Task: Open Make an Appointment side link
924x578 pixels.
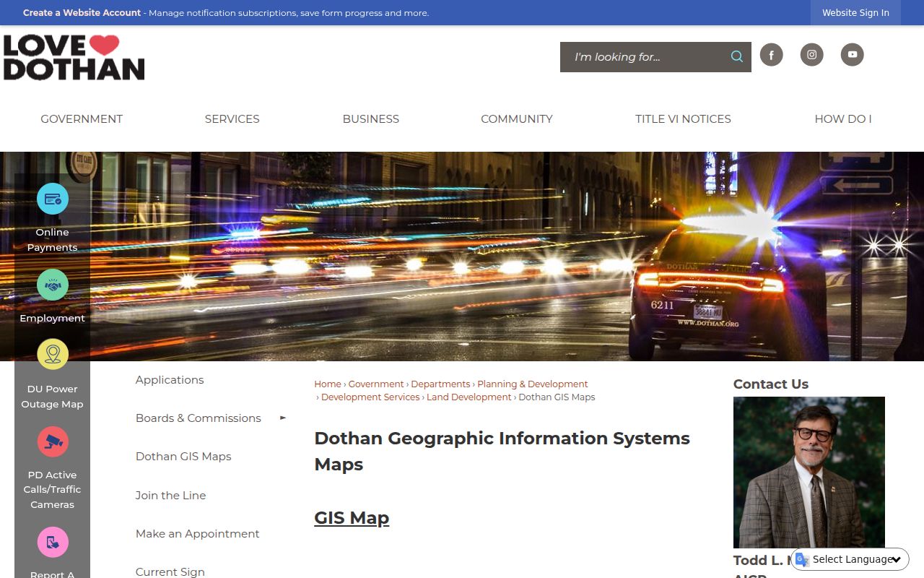Action: [x=197, y=534]
